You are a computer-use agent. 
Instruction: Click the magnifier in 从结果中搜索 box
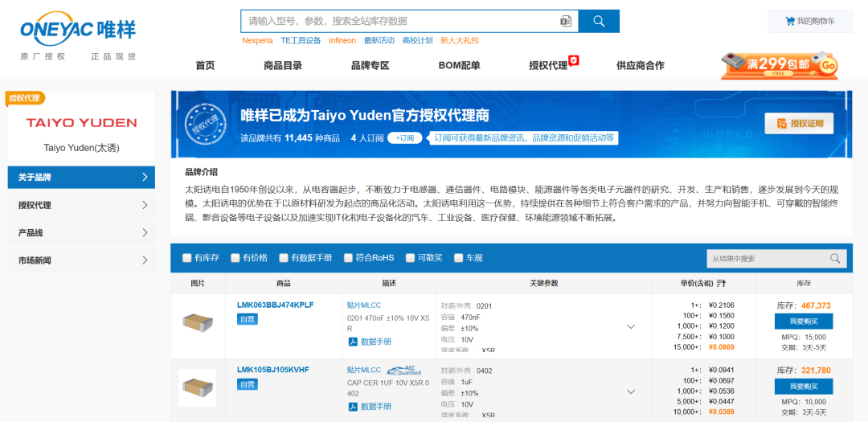[835, 259]
